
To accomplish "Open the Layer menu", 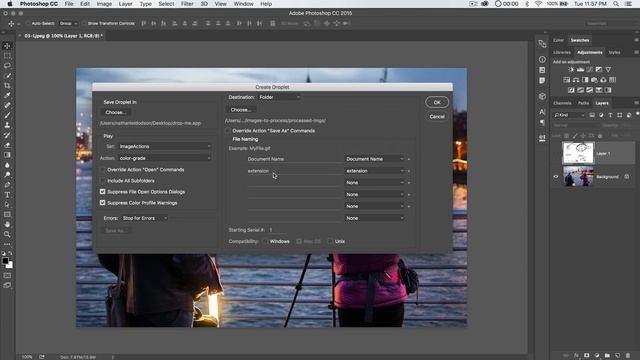I will [x=125, y=4].
